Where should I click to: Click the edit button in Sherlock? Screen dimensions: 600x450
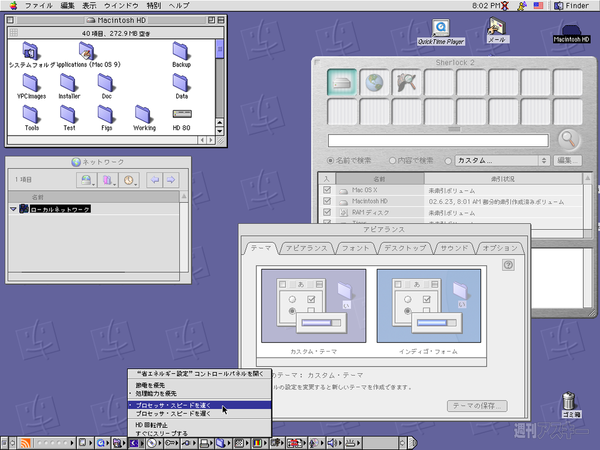[569, 161]
